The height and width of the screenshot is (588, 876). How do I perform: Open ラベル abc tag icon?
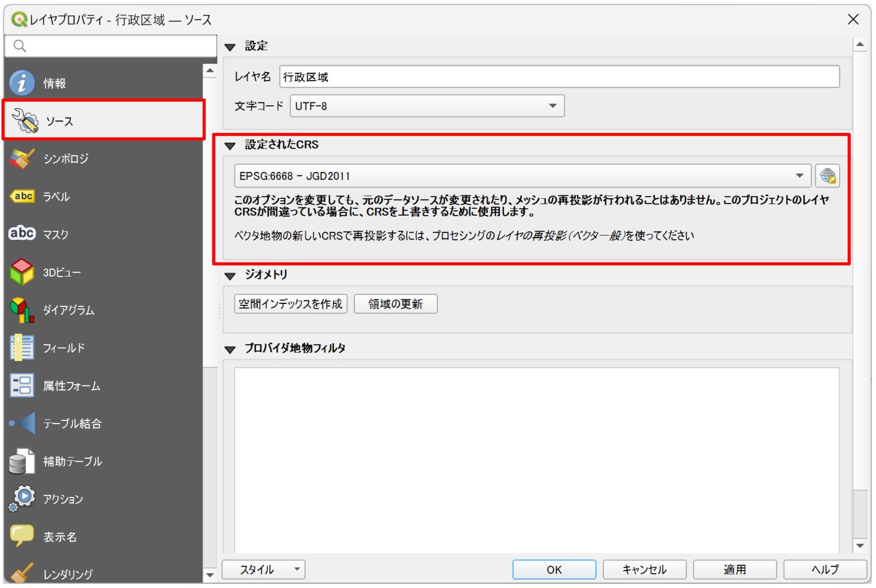(22, 196)
